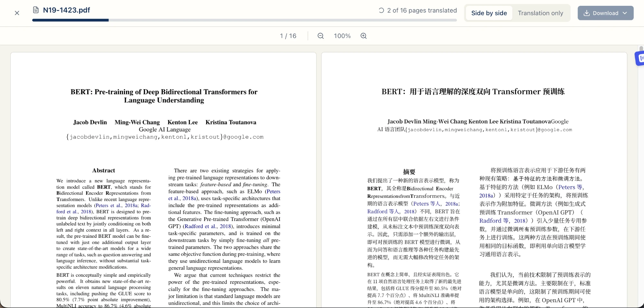644x308 pixels.
Task: Open the blue floating chat widget icon
Action: pyautogui.click(x=640, y=58)
